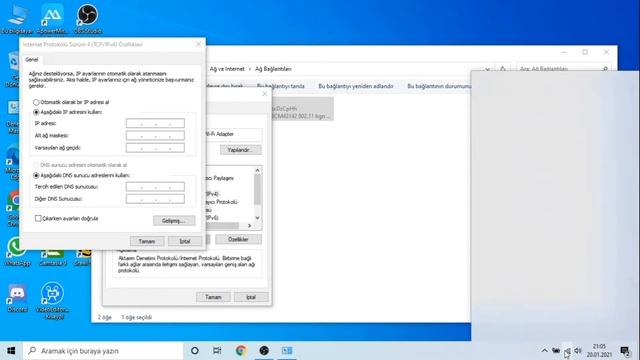Click the network tray icon
Screen dimensions: 640x360
coord(567,351)
